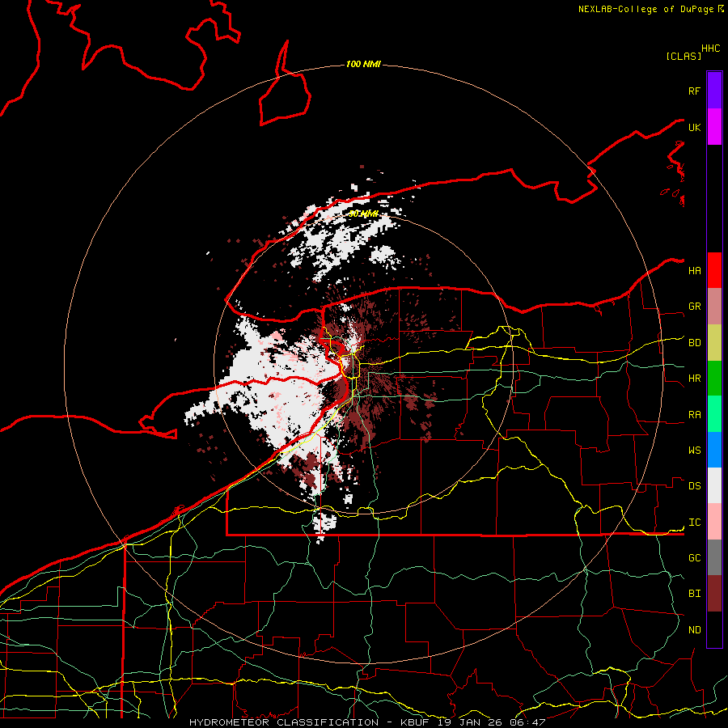Choose the WS blue legend swatch
This screenshot has height=728, width=728.
[714, 450]
